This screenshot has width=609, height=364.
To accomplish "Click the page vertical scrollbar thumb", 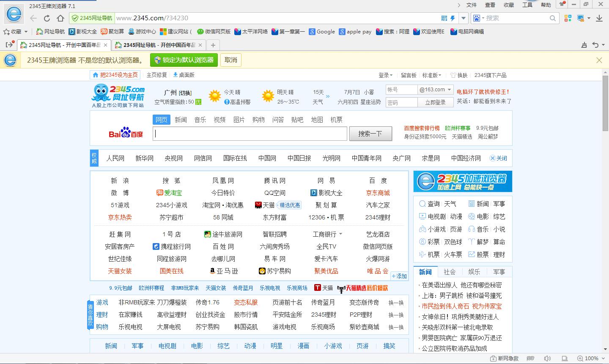I will click(x=605, y=103).
